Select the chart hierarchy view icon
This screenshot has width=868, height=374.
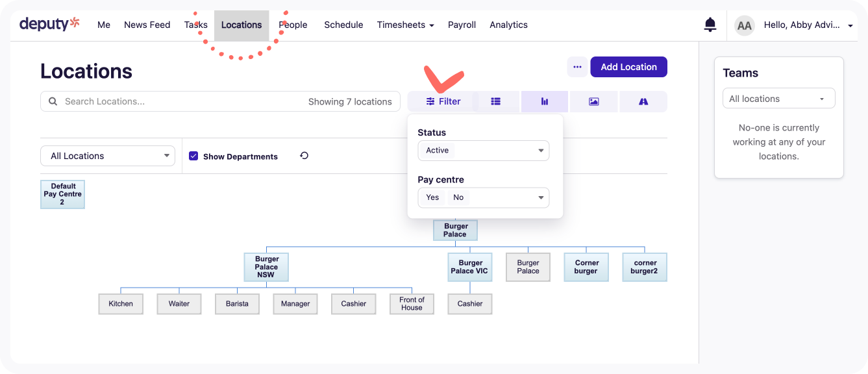coord(544,101)
